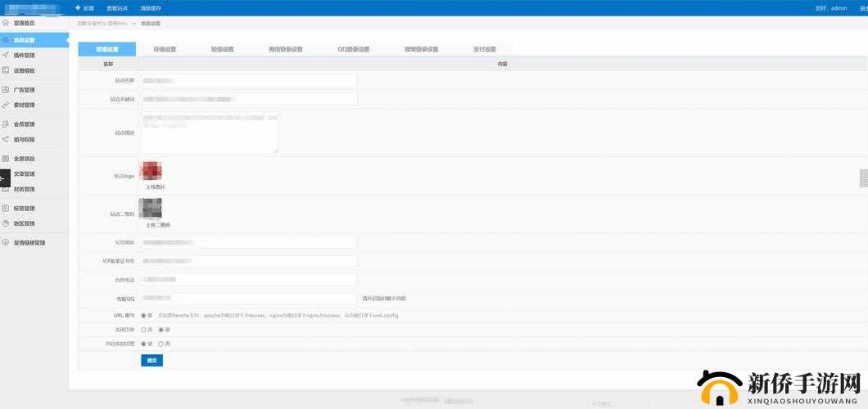Click the 站点关键词 input field
The height and width of the screenshot is (409, 868).
(x=249, y=99)
